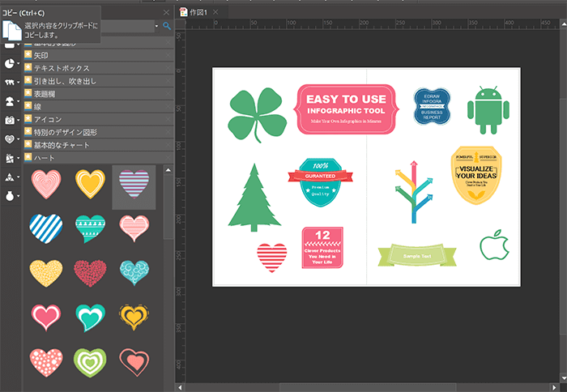567x392 pixels.
Task: Select the blue EDRAW badge on canvas
Action: [x=432, y=106]
